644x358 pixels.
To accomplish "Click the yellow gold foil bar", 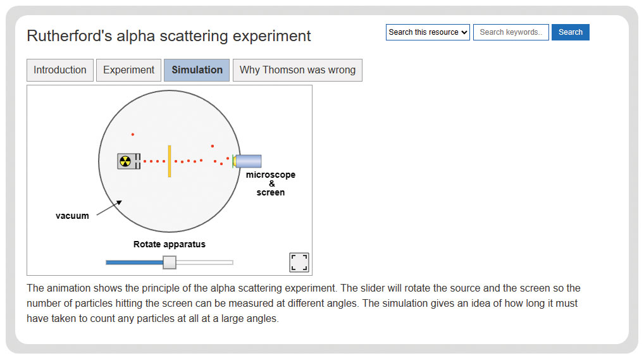I will tap(169, 161).
